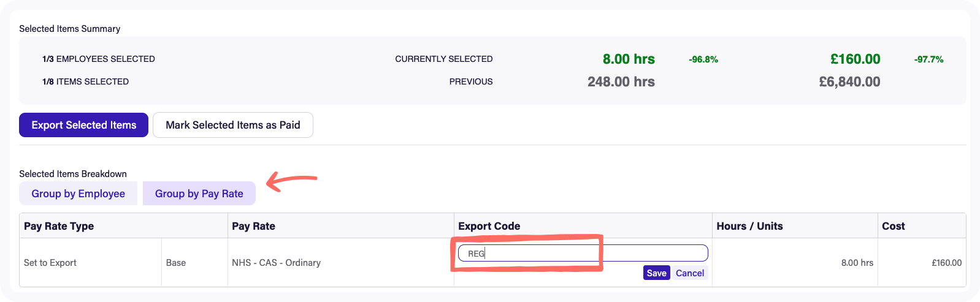The image size is (980, 302).
Task: Select Group by Pay Rate tab
Action: pyautogui.click(x=199, y=194)
